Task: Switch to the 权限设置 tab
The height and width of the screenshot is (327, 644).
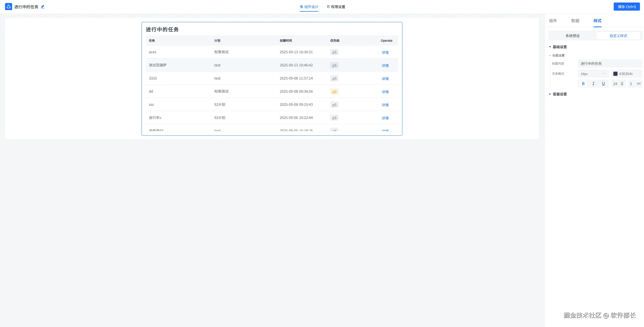Action: (x=336, y=7)
